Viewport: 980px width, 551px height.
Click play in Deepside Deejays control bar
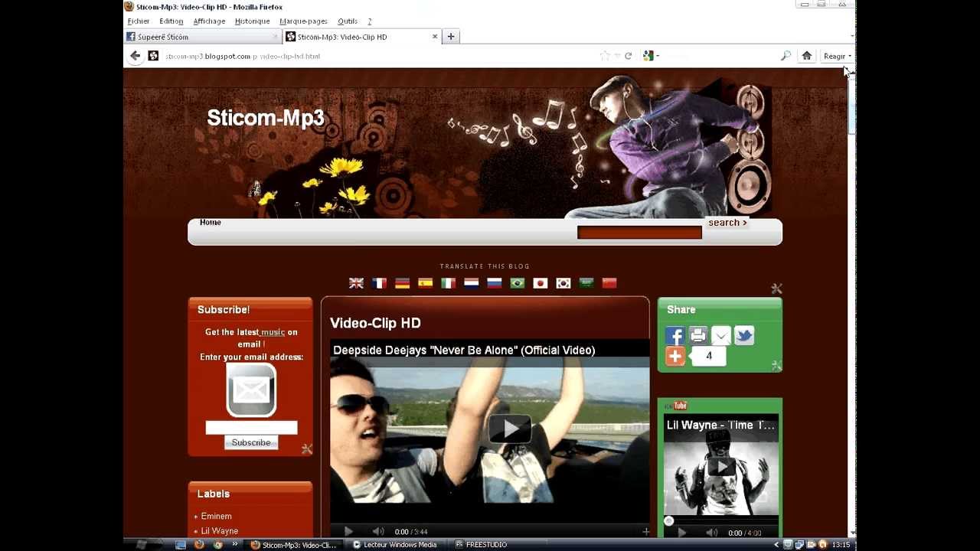pos(348,531)
